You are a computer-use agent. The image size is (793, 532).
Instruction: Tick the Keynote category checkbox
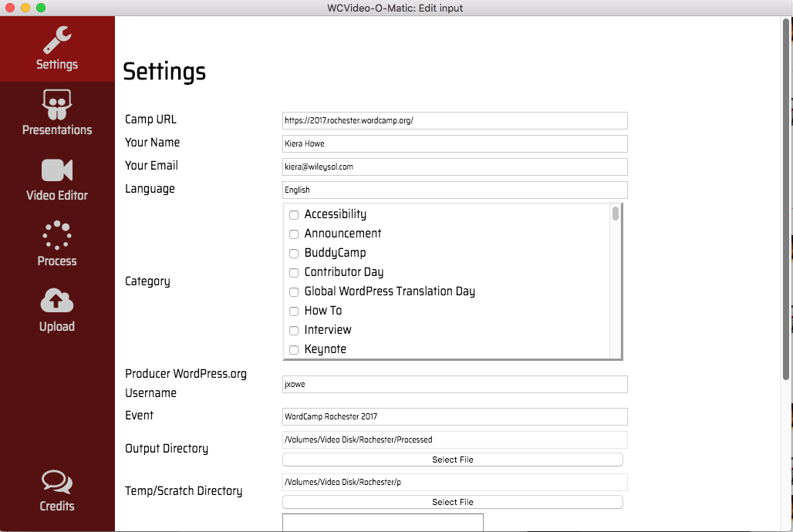pos(294,350)
